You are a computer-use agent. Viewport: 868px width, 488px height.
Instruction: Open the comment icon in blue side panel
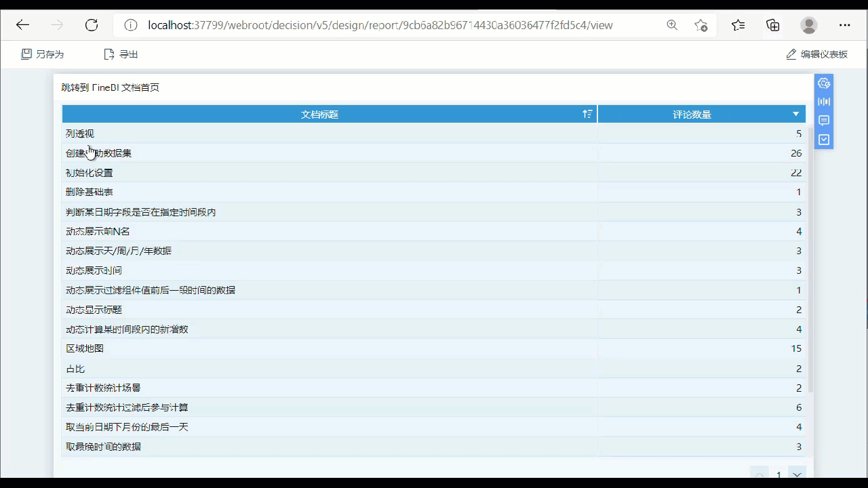pos(824,121)
